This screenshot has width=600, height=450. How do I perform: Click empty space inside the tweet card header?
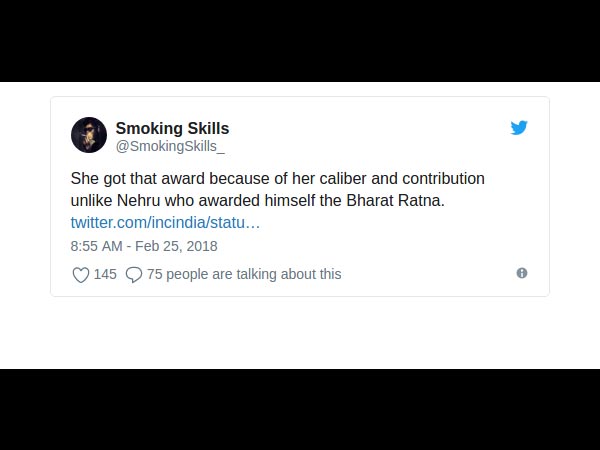[x=380, y=135]
